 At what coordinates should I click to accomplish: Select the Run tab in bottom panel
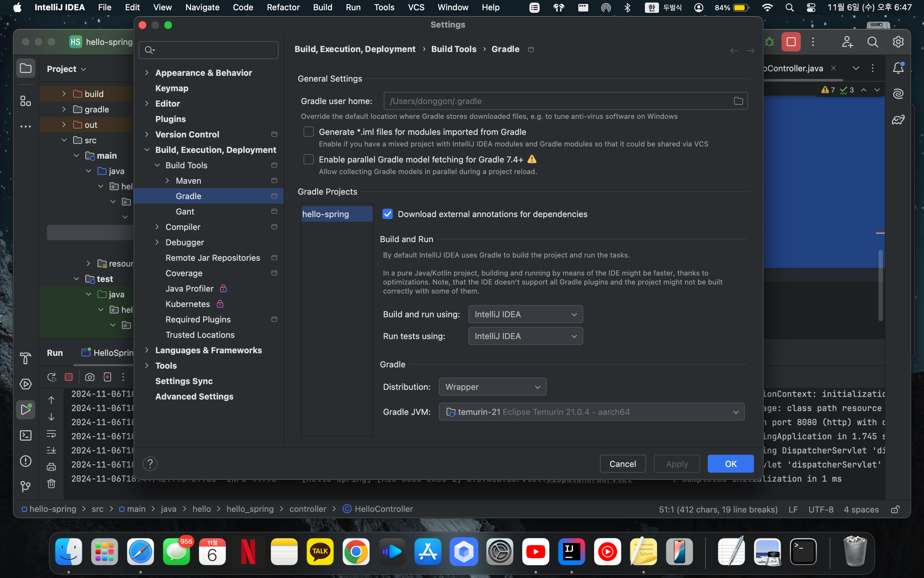(55, 353)
